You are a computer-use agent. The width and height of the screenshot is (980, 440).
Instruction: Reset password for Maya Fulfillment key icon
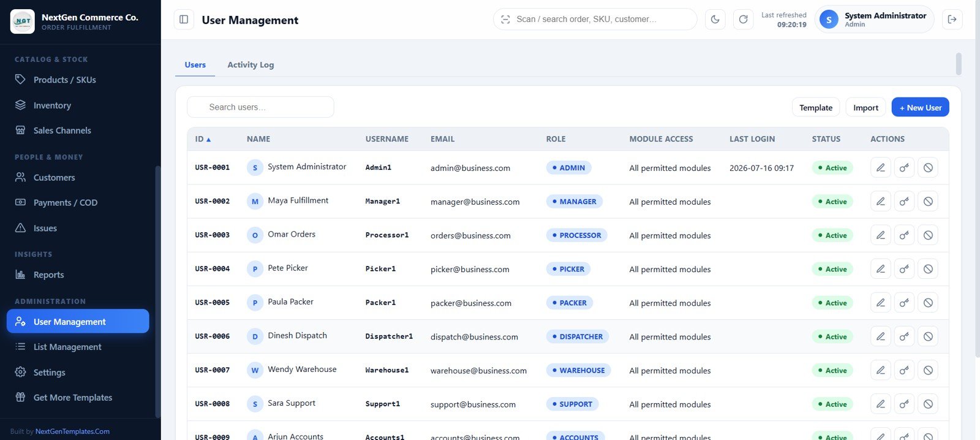904,202
